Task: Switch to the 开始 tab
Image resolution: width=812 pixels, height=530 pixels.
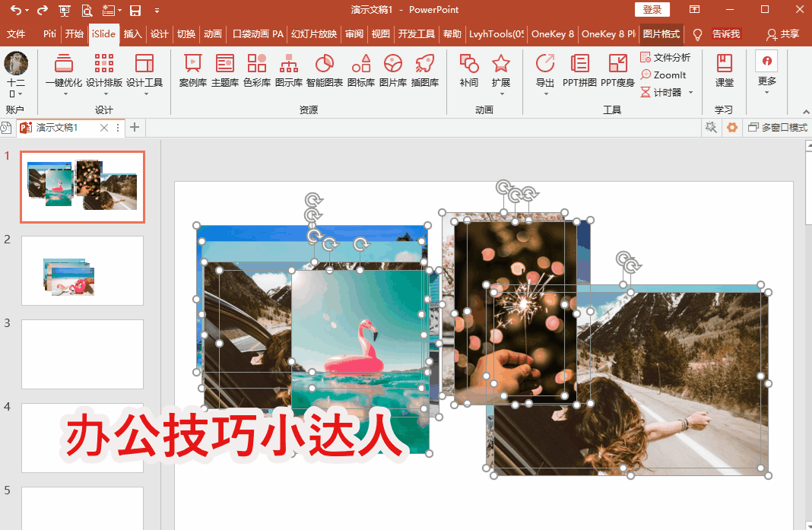Action: 74,33
